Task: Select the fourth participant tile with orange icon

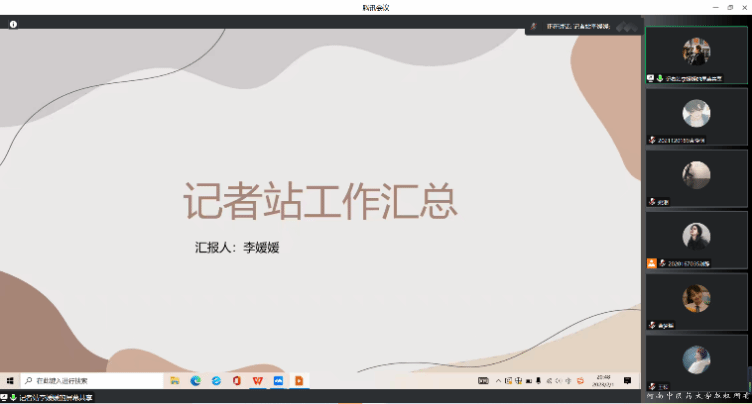Action: point(696,238)
